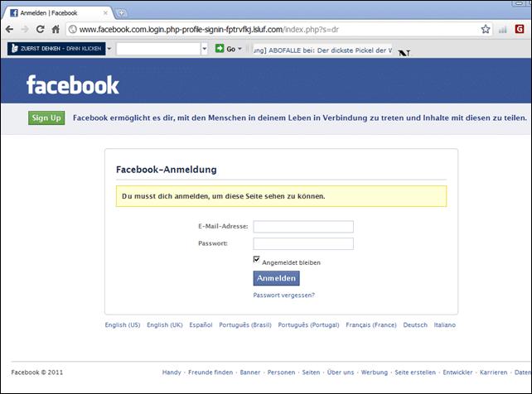532x394 pixels.
Task: Bookmark page with star icon
Action: point(486,29)
